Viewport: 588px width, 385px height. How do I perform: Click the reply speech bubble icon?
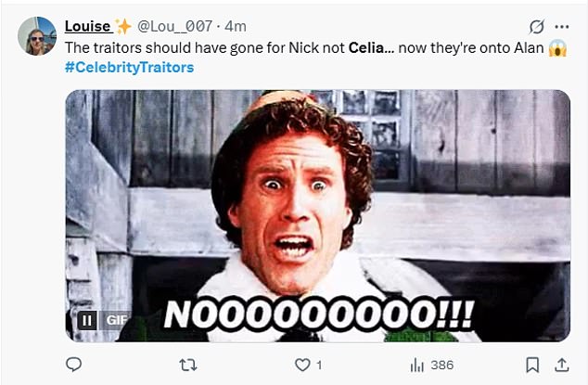point(74,365)
